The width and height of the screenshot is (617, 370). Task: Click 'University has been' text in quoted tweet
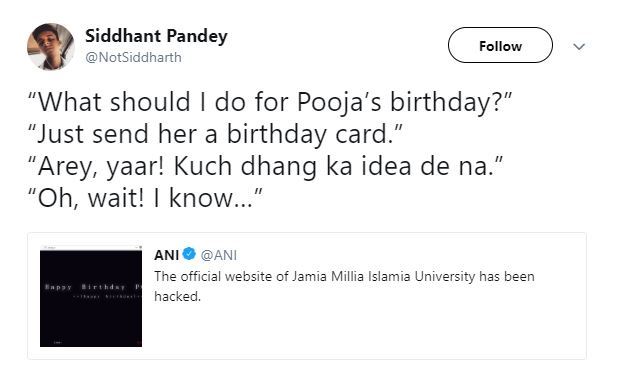coord(475,276)
